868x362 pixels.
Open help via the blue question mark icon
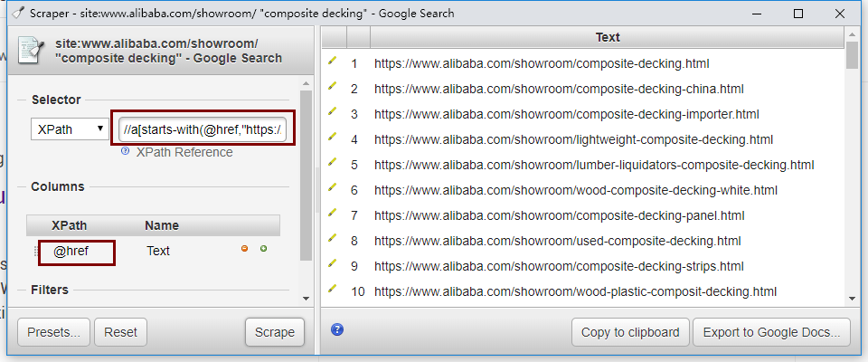pos(337,329)
